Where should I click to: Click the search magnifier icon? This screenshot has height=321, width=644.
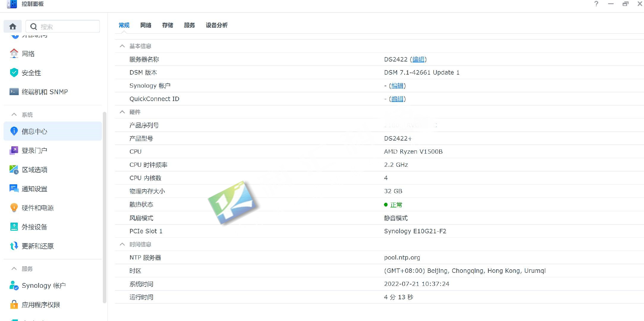click(34, 27)
